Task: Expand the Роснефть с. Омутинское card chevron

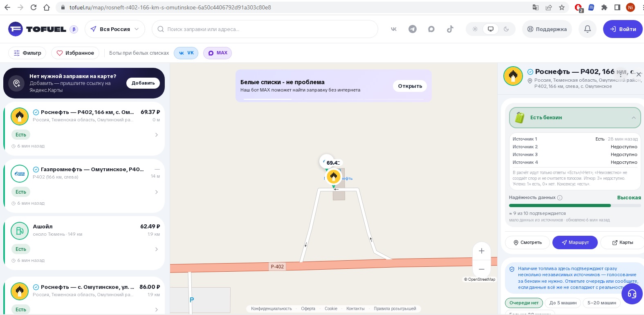Action: click(157, 310)
